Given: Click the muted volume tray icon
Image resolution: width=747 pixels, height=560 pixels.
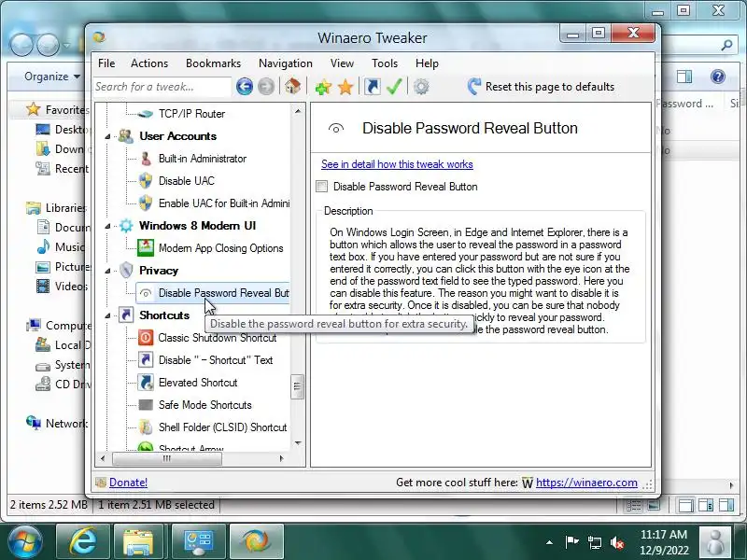Looking at the screenshot, I should [617, 542].
